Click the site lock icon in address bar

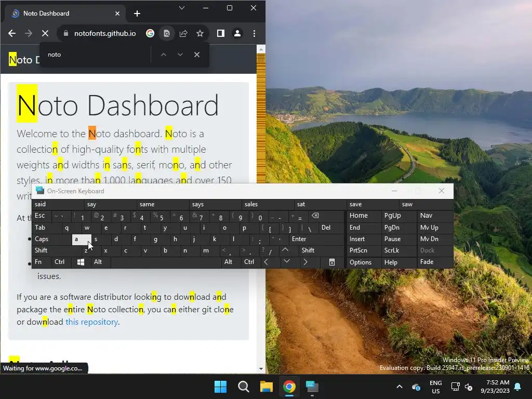[66, 33]
